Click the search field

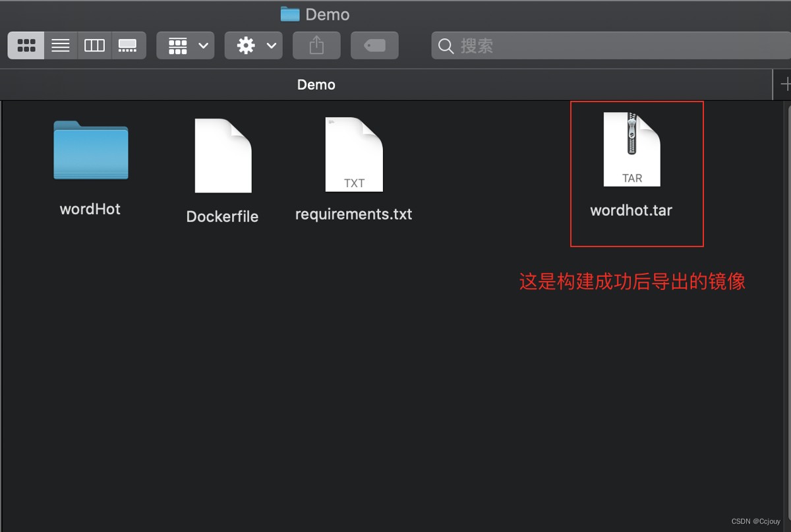[611, 45]
